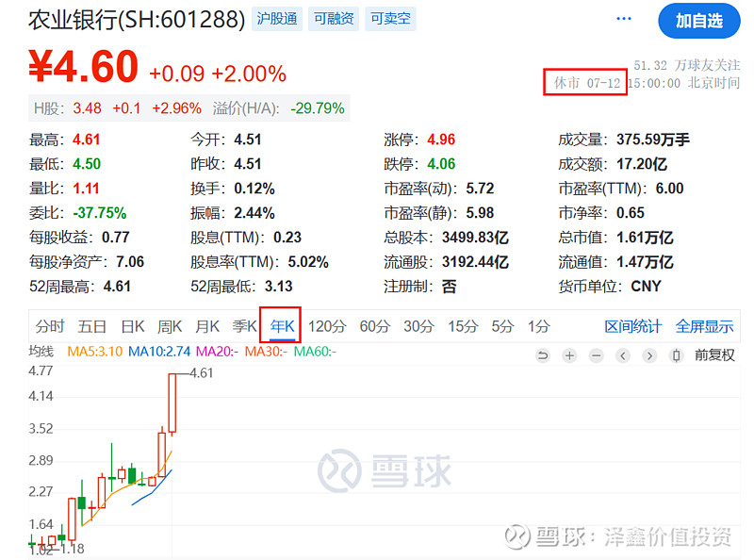Viewport: 754px width, 560px height.
Task: Click the 总市值 value 1.61万亿
Action: click(x=645, y=238)
